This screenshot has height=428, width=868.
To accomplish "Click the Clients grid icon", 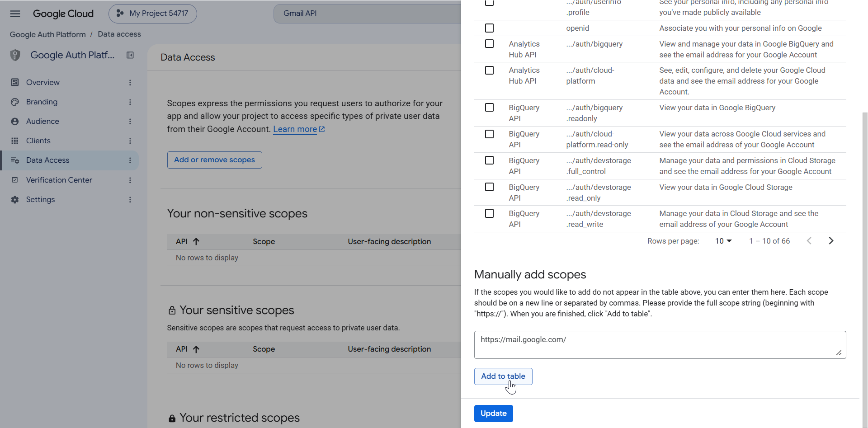I will pos(15,141).
